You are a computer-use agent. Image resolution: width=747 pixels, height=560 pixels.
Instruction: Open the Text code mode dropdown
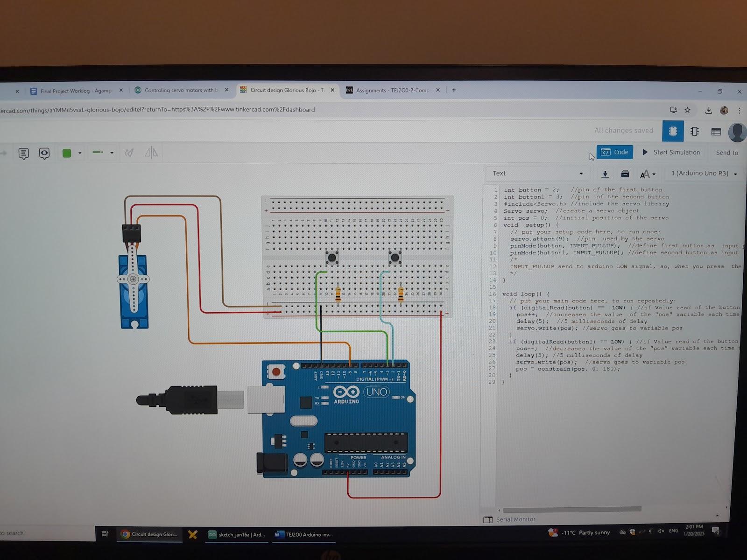pyautogui.click(x=538, y=173)
